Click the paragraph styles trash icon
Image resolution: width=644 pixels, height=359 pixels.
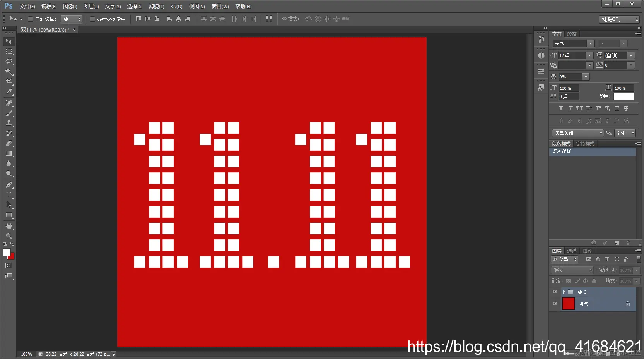628,243
